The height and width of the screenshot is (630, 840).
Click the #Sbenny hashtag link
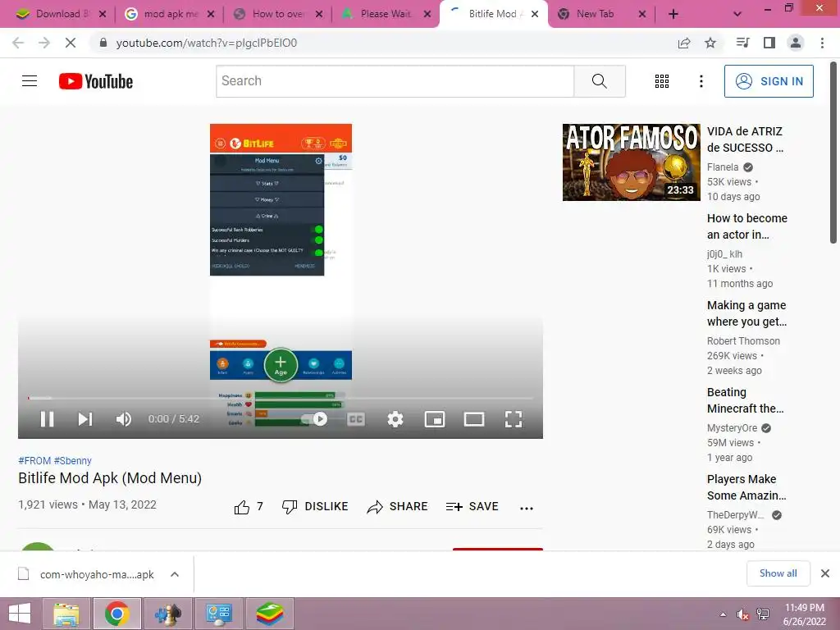pos(72,461)
